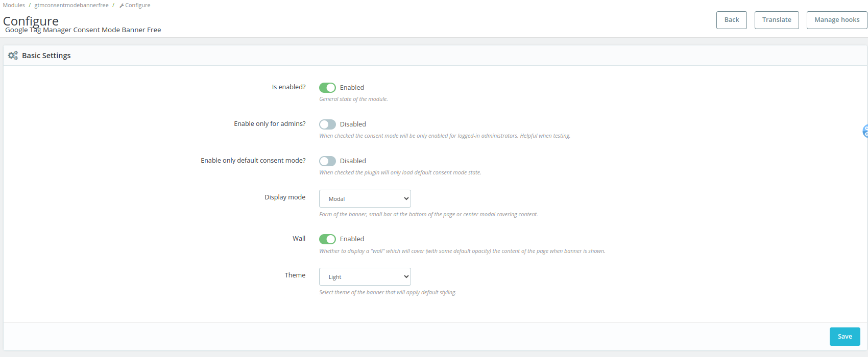The width and height of the screenshot is (868, 357).
Task: Click the Back button
Action: 732,20
